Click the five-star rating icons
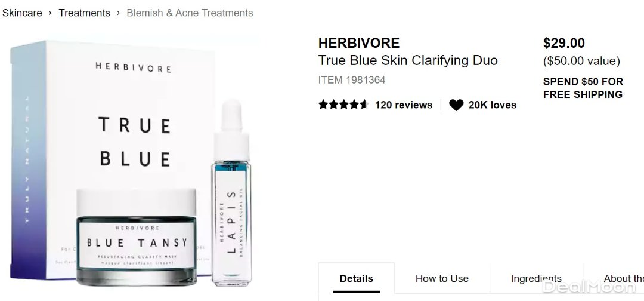The width and height of the screenshot is (644, 301). 344,105
